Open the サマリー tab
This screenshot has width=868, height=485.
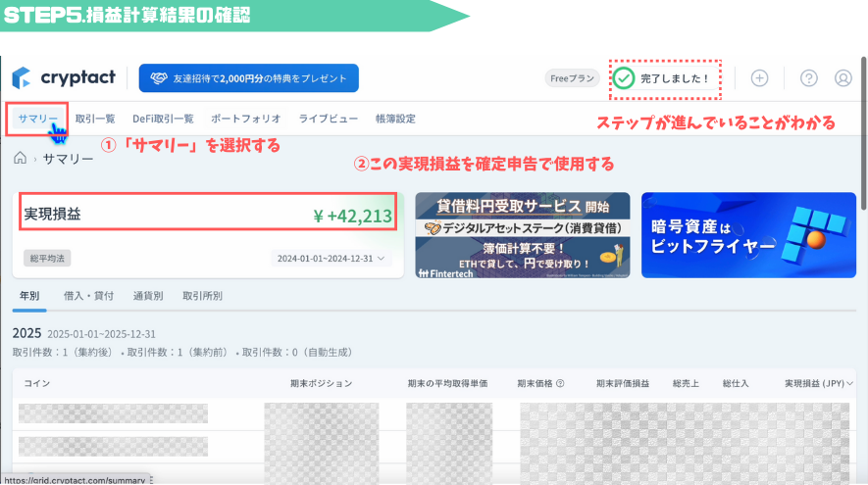[x=38, y=119]
